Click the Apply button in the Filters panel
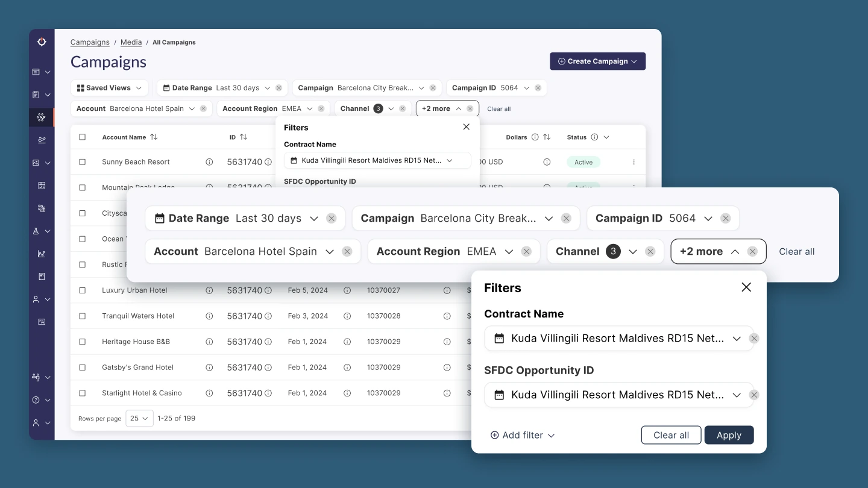 pos(729,435)
